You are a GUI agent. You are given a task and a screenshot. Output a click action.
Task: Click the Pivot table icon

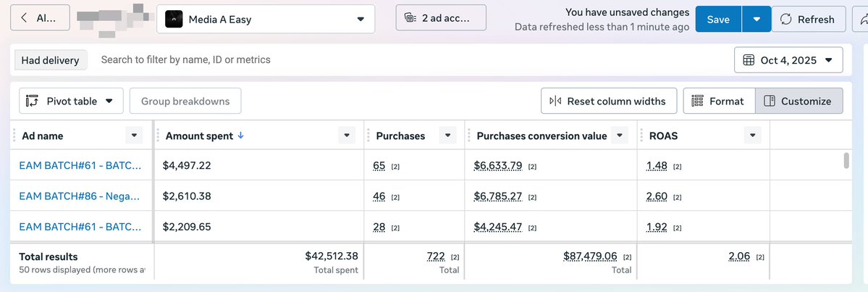point(32,101)
